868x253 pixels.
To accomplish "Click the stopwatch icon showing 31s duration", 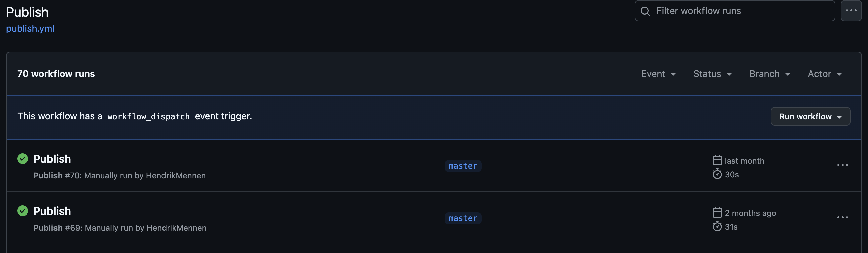I will (717, 226).
